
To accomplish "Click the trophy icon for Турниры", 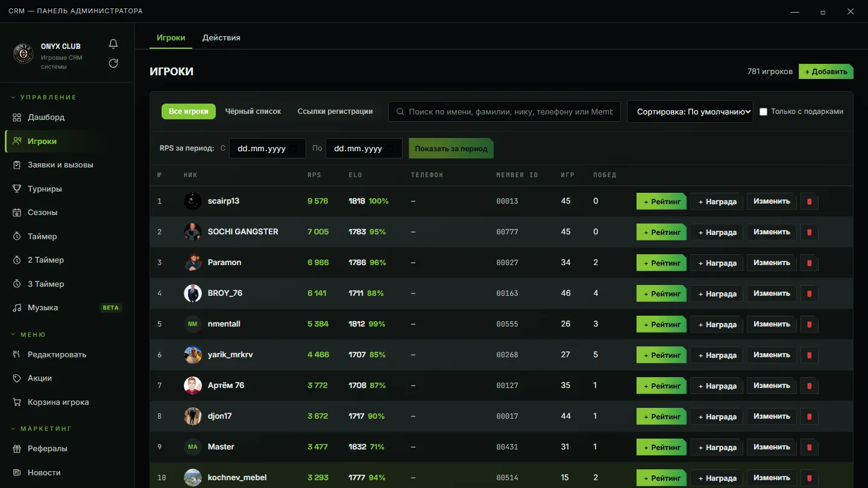I will (17, 189).
